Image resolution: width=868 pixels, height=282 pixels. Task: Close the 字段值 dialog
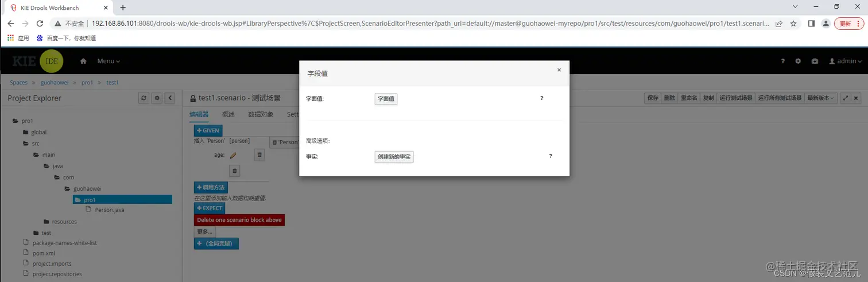[x=559, y=70]
